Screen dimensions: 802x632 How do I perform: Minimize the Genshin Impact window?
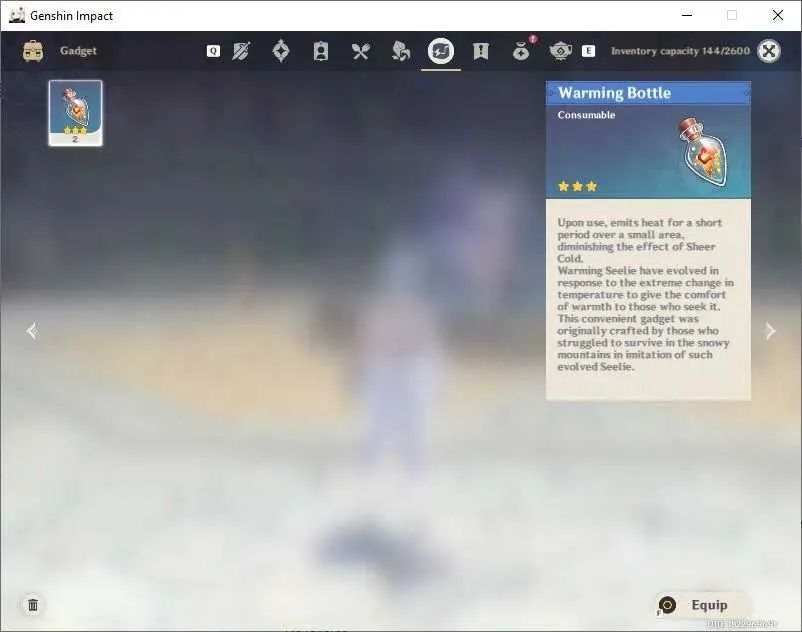[687, 15]
